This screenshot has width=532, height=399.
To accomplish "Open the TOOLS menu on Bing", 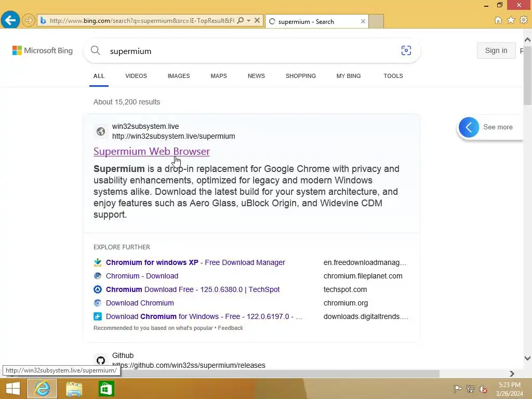I will tap(393, 76).
